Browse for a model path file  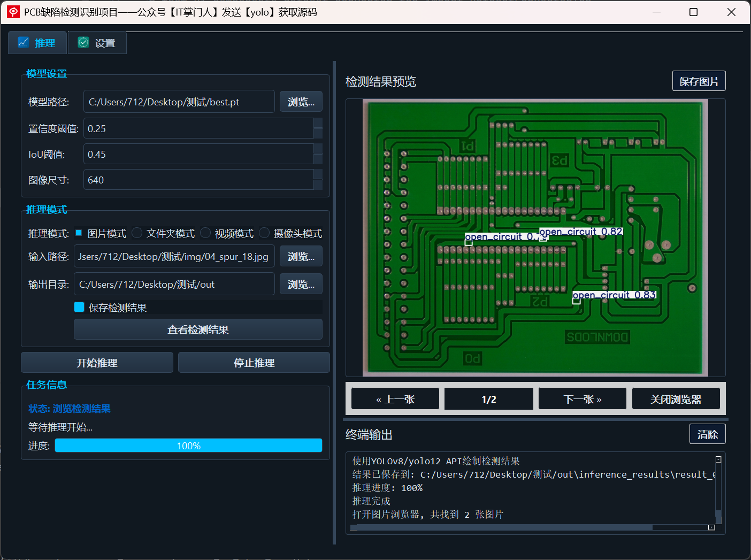click(301, 101)
